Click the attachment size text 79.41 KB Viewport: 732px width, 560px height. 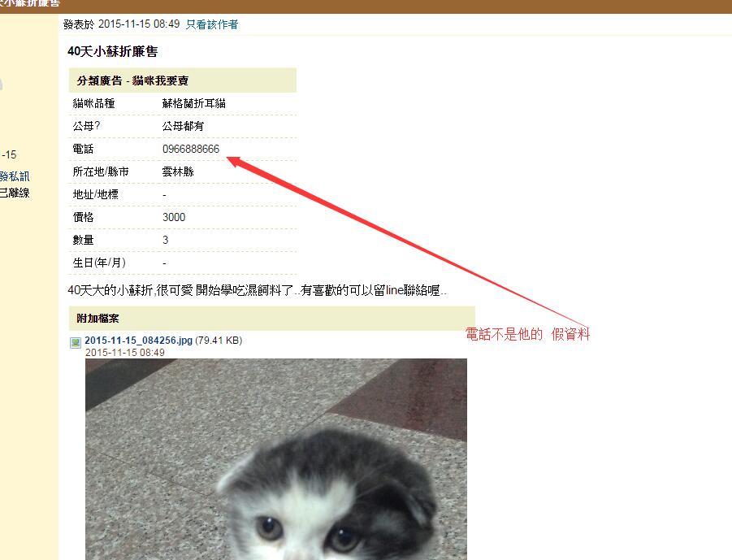(x=219, y=340)
